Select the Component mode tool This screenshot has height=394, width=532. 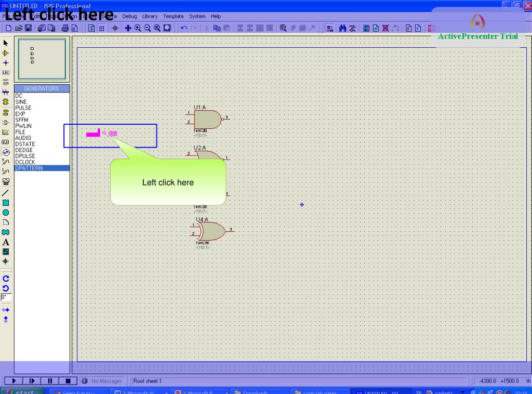point(6,53)
